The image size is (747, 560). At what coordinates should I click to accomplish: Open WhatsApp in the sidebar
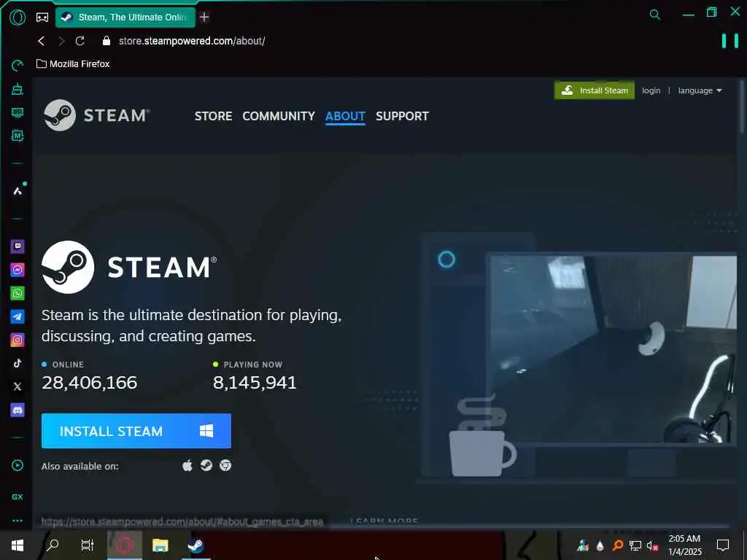(x=18, y=293)
